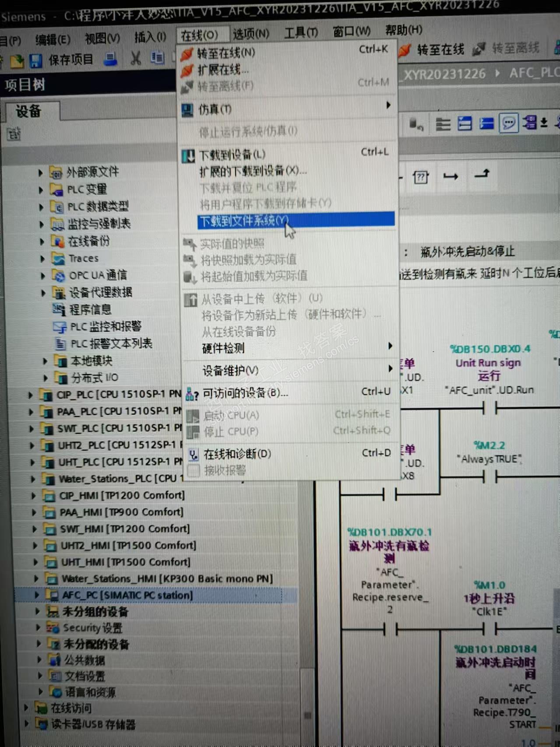Select 设备代理数据 tree item
The image size is (560, 747).
tap(101, 292)
